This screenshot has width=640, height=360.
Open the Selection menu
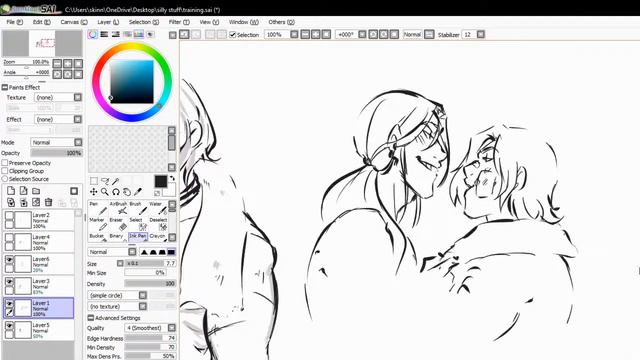tap(144, 22)
